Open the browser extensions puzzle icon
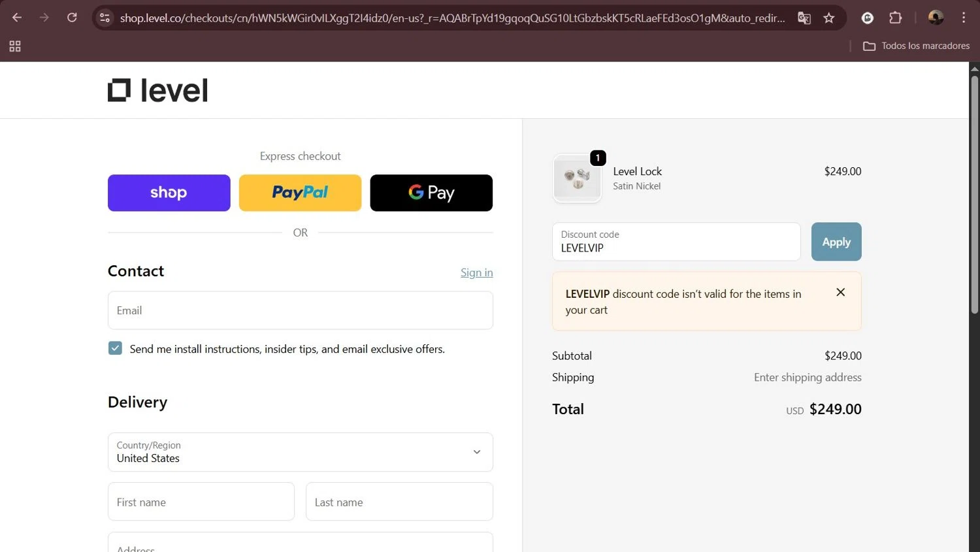This screenshot has height=552, width=980. pyautogui.click(x=896, y=18)
